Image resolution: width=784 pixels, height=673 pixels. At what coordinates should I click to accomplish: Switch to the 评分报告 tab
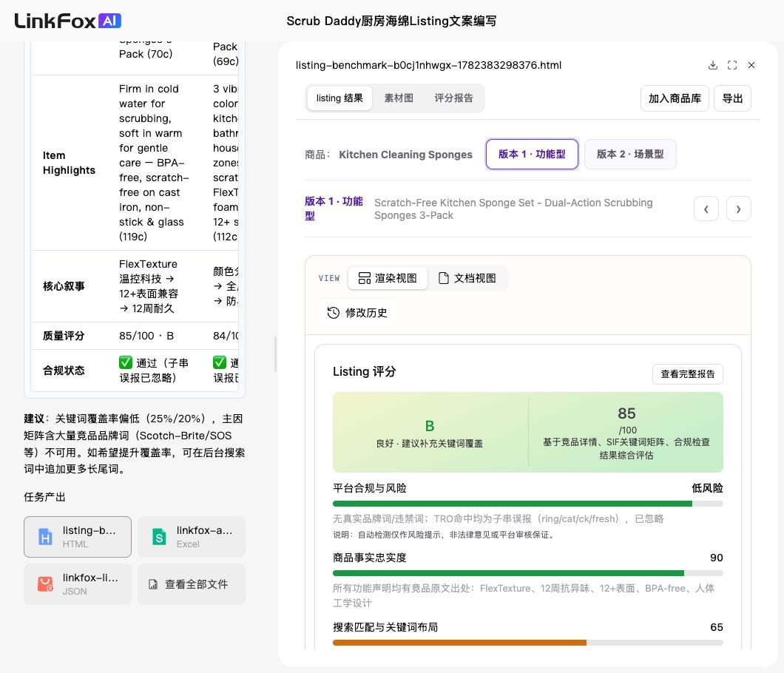pyautogui.click(x=453, y=98)
